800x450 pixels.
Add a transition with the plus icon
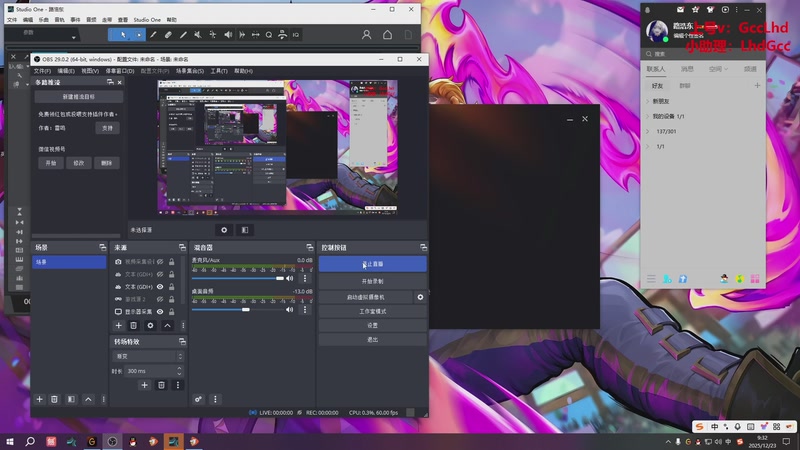144,385
